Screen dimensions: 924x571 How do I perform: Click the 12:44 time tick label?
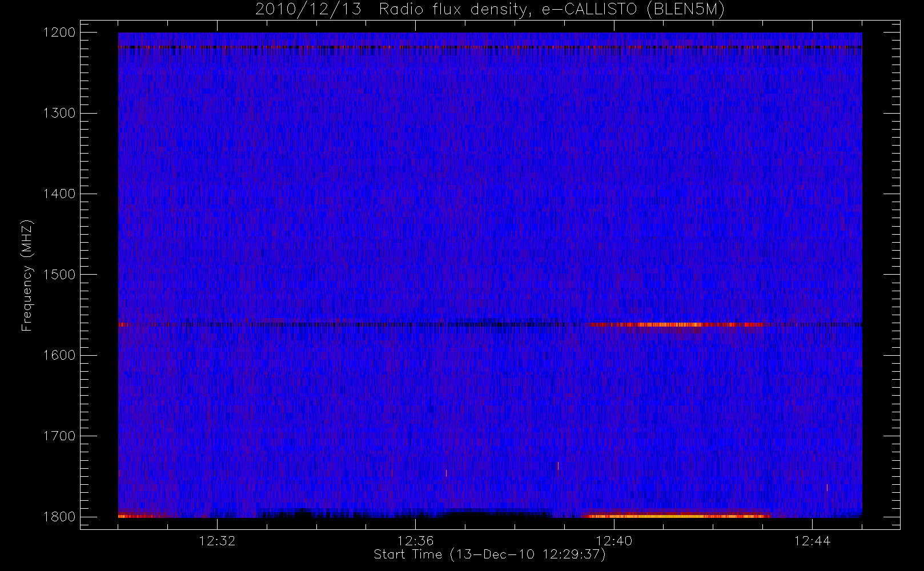812,541
